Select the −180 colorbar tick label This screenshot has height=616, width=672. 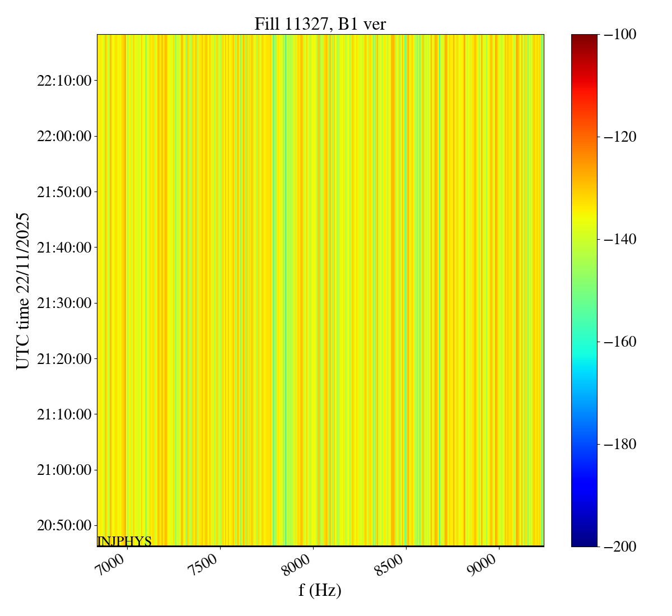pyautogui.click(x=620, y=445)
